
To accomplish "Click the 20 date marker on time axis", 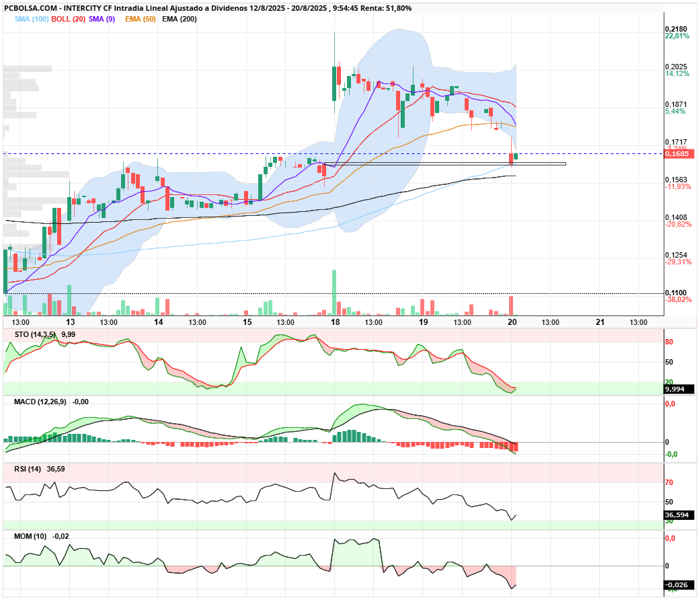I will click(512, 322).
